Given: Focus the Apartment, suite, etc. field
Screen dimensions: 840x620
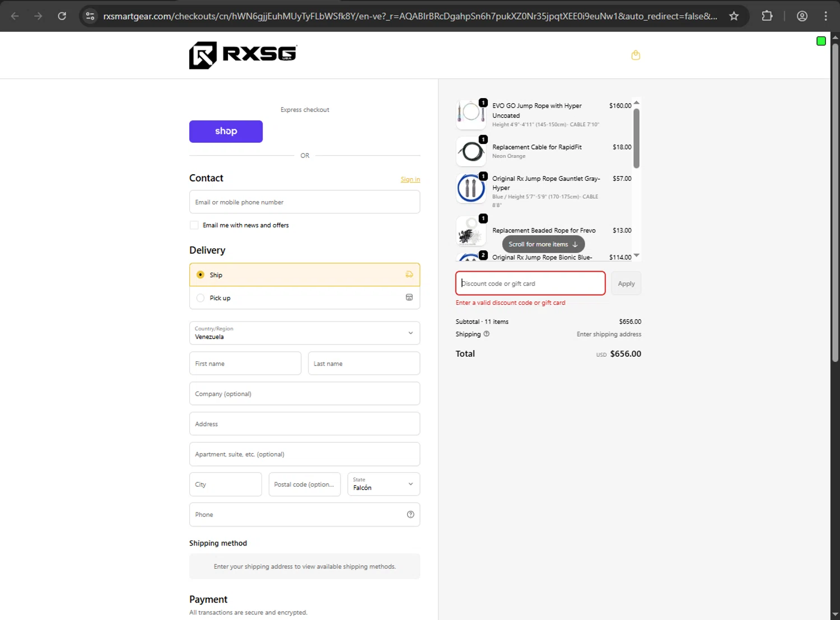Looking at the screenshot, I should [x=305, y=454].
